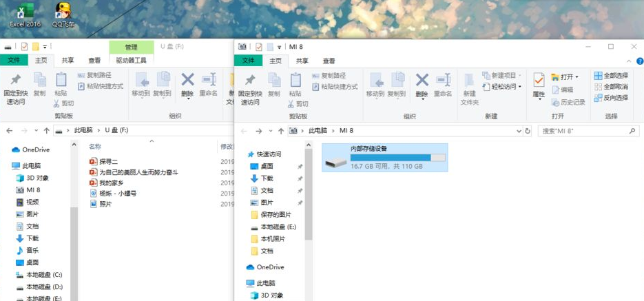Click the refresh icon beside MI 8 address bar

coord(528,130)
